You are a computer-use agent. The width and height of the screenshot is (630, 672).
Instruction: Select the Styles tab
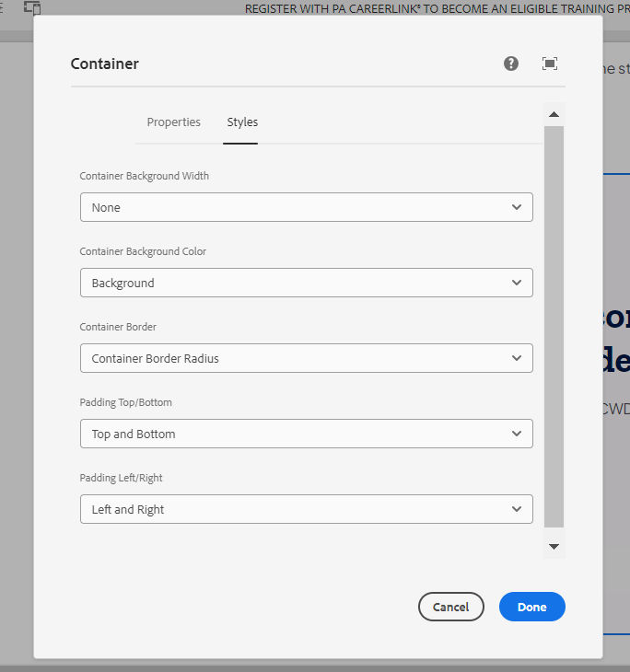242,122
